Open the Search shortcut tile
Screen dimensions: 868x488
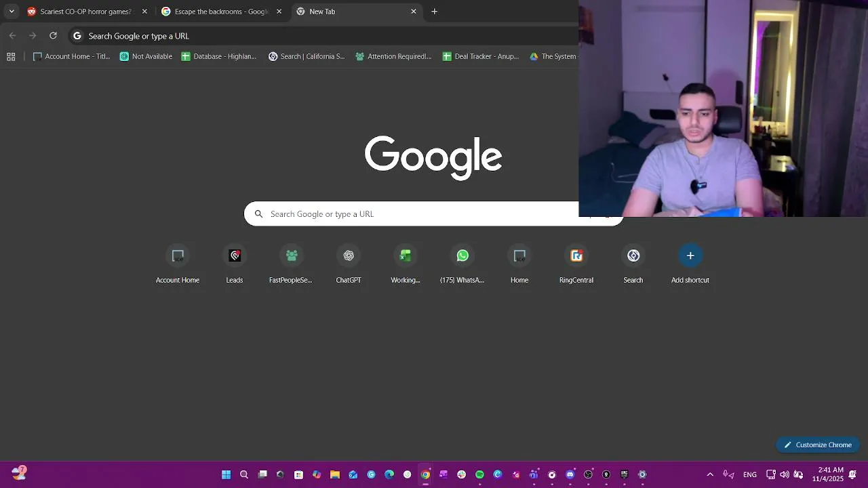point(633,264)
